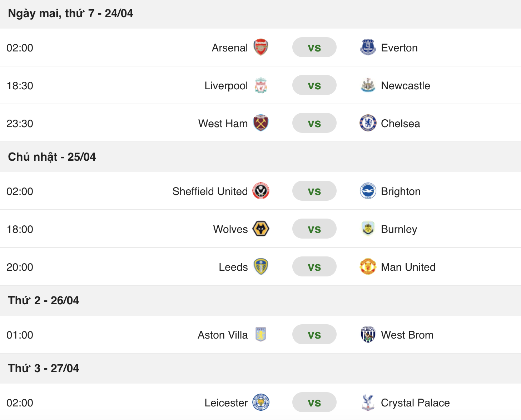
Task: Select the Wolves wolf-head logo
Action: (261, 229)
